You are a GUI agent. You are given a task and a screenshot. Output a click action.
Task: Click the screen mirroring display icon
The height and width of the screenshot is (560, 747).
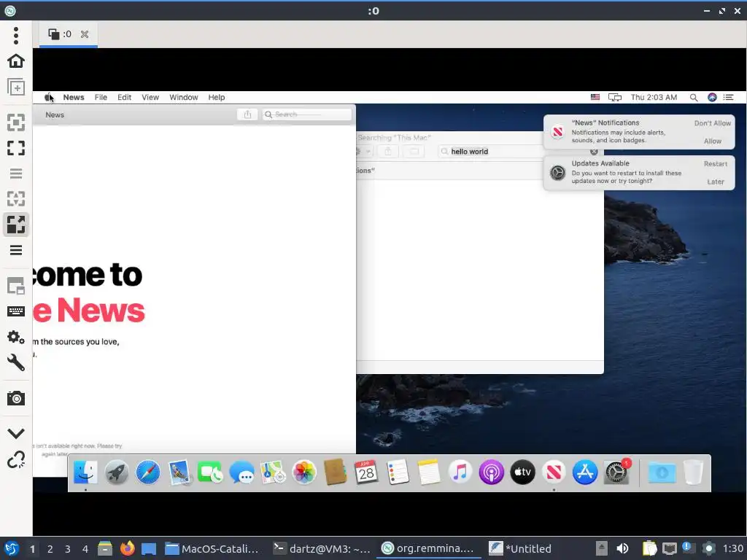tap(614, 97)
